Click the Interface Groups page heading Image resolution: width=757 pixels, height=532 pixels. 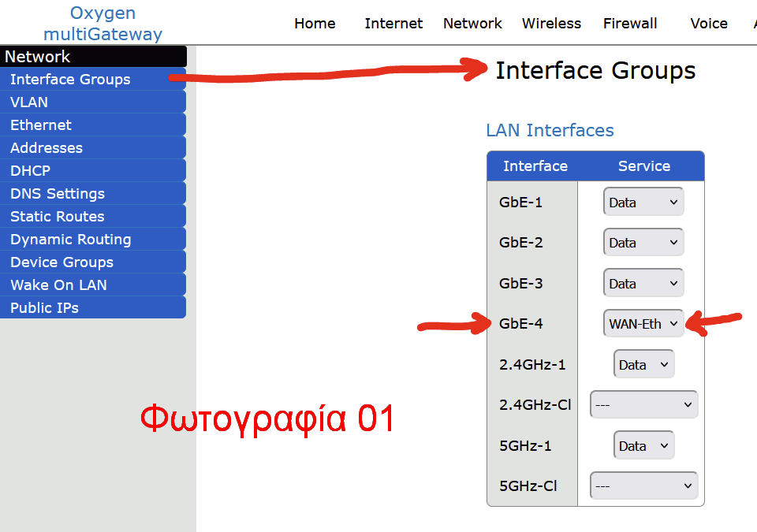[x=595, y=70]
